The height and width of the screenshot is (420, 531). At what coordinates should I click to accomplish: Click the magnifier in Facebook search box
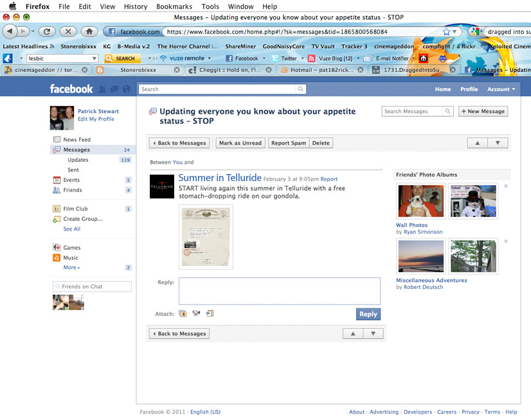pos(300,89)
